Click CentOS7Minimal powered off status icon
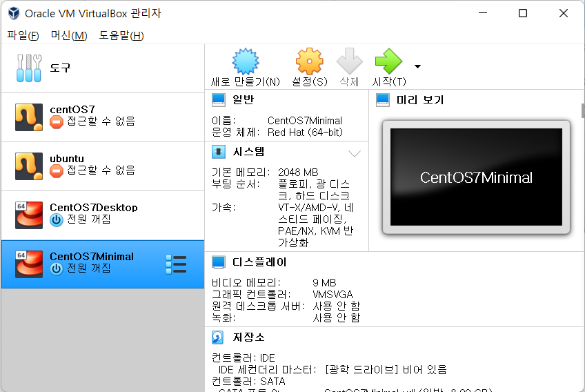585x392 pixels. tap(57, 268)
